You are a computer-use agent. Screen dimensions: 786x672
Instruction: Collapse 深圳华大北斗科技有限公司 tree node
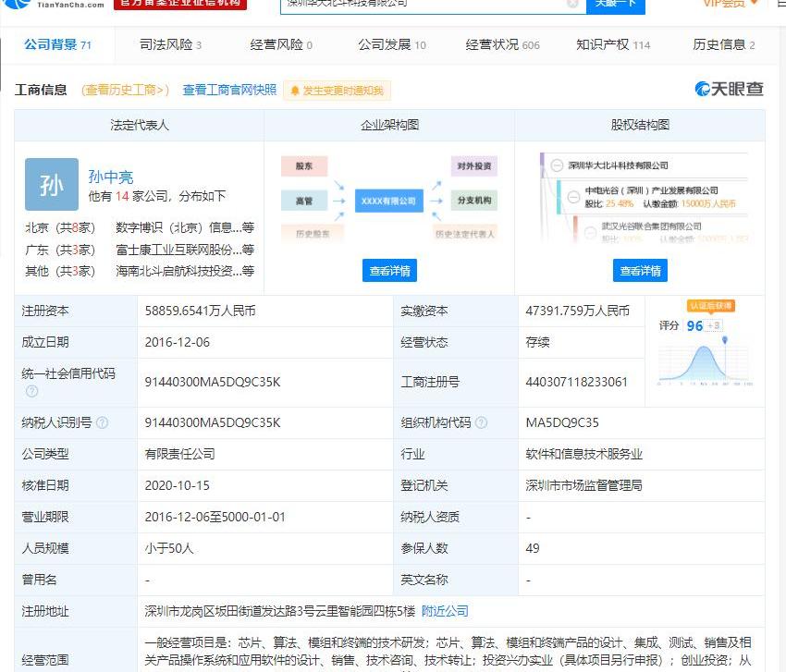(557, 165)
